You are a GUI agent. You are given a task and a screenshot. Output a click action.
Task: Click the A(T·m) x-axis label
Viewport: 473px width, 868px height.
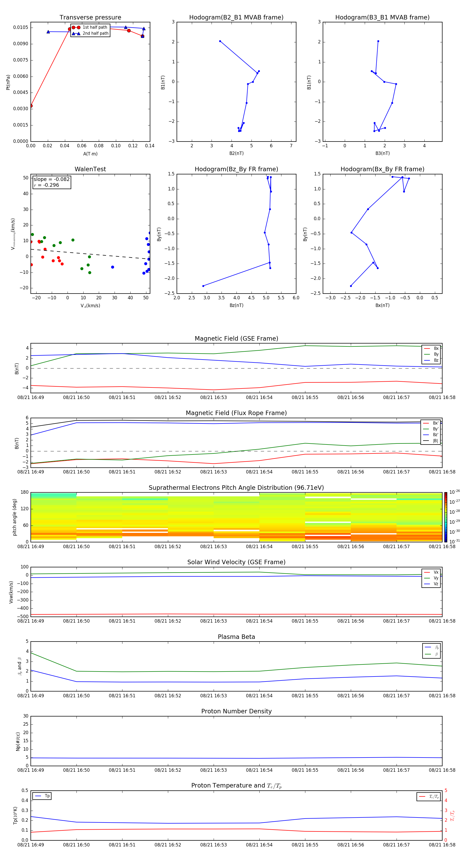(90, 154)
